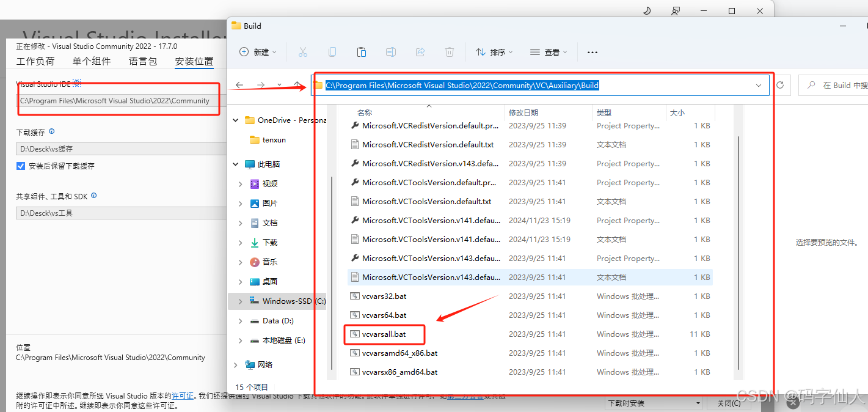
Task: Select 本地磁盘 (E:) in sidebar
Action: pos(284,340)
